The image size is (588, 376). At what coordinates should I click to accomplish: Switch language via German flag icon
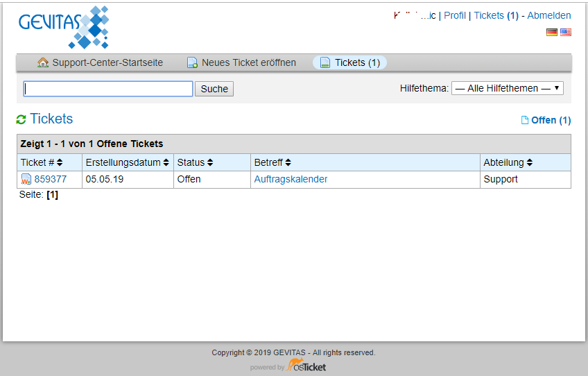click(552, 33)
